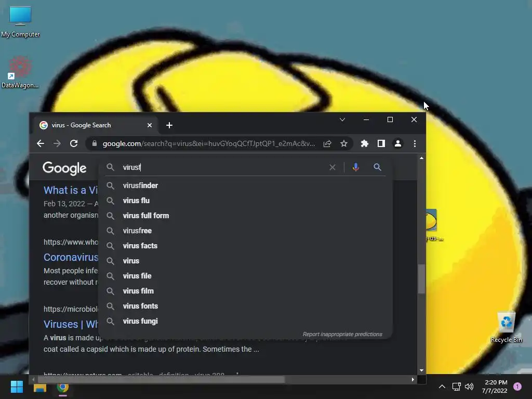Clear the search box text
Image resolution: width=532 pixels, height=399 pixels.
(x=332, y=167)
